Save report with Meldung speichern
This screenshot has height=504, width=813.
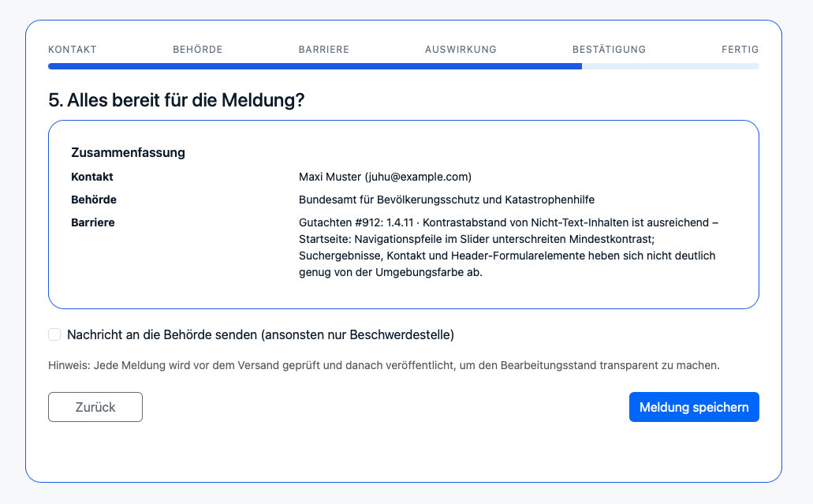[694, 407]
